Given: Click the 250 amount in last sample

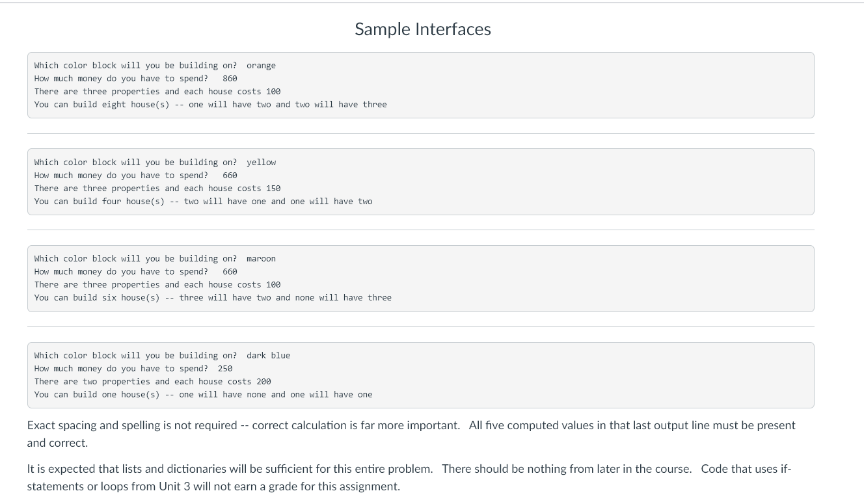Looking at the screenshot, I should 225,369.
